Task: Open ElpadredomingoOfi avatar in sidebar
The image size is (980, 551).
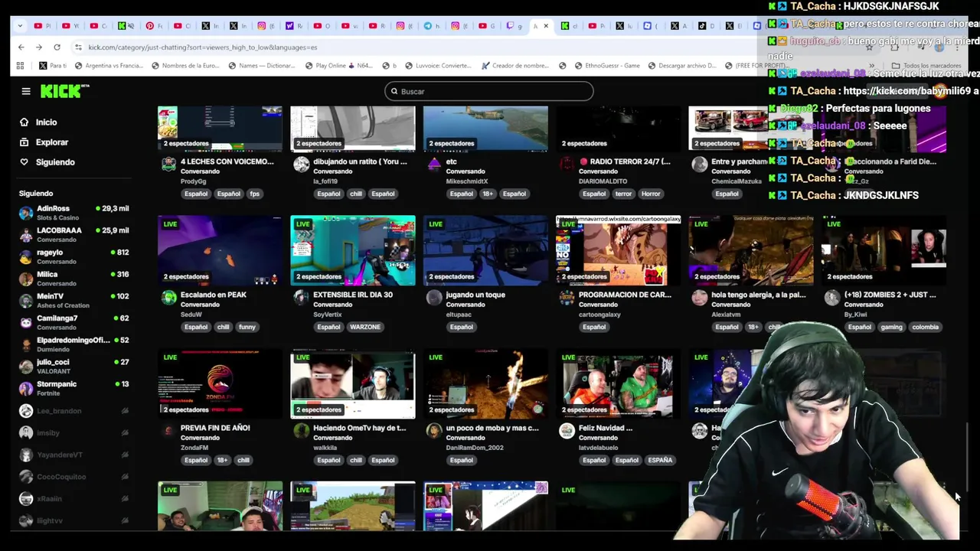Action: [x=26, y=344]
